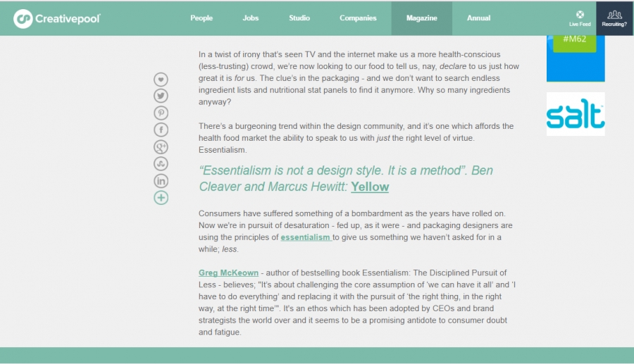
Task: Click the heart like icon
Action: click(161, 80)
